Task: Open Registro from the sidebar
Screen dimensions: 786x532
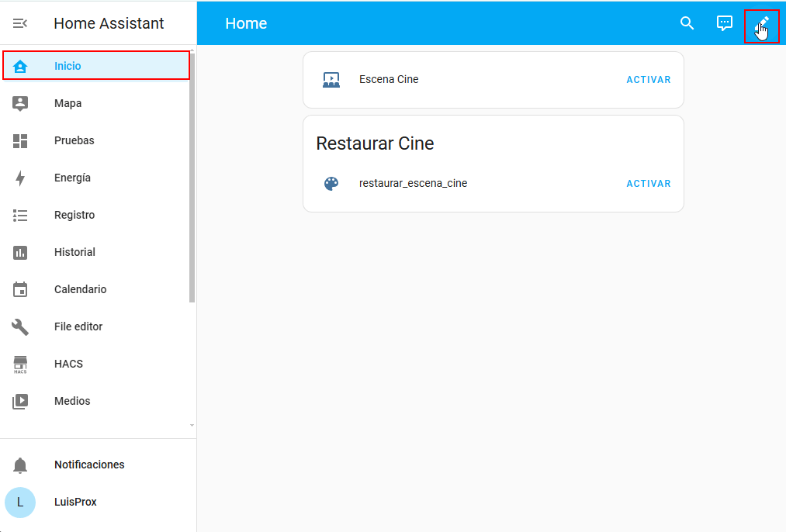Action: 74,216
